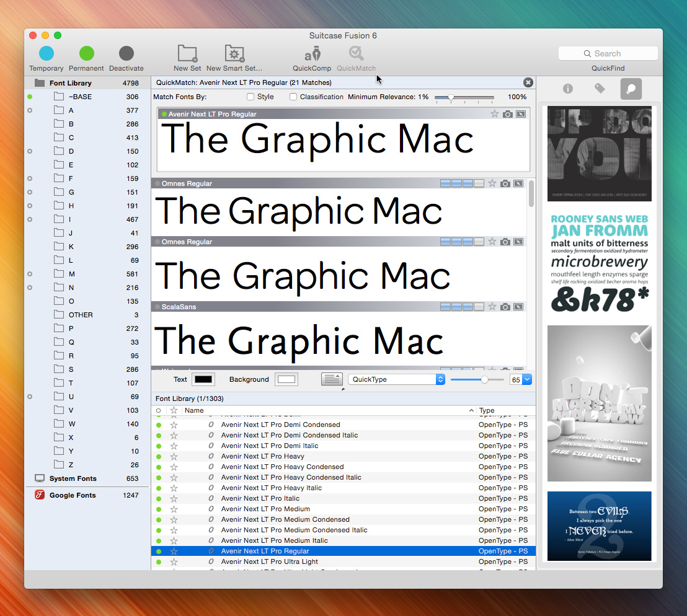Screen dimensions: 687x616
Task: Enable Match Fonts By Style checkbox
Action: [250, 97]
